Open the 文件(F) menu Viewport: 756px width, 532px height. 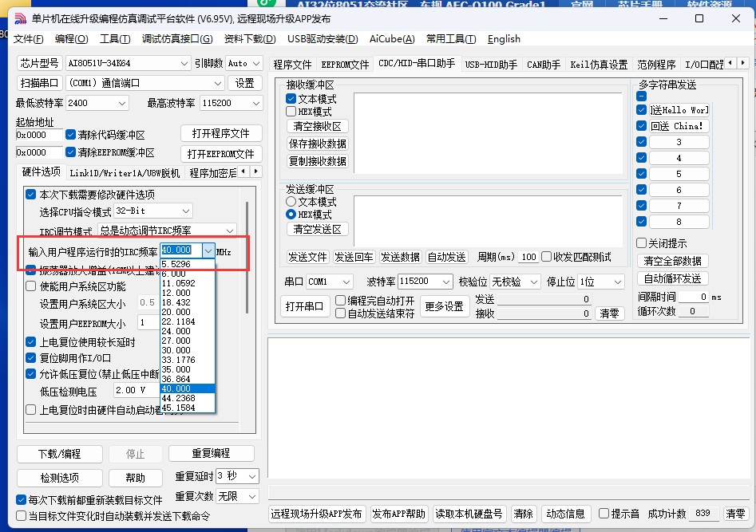coord(29,39)
